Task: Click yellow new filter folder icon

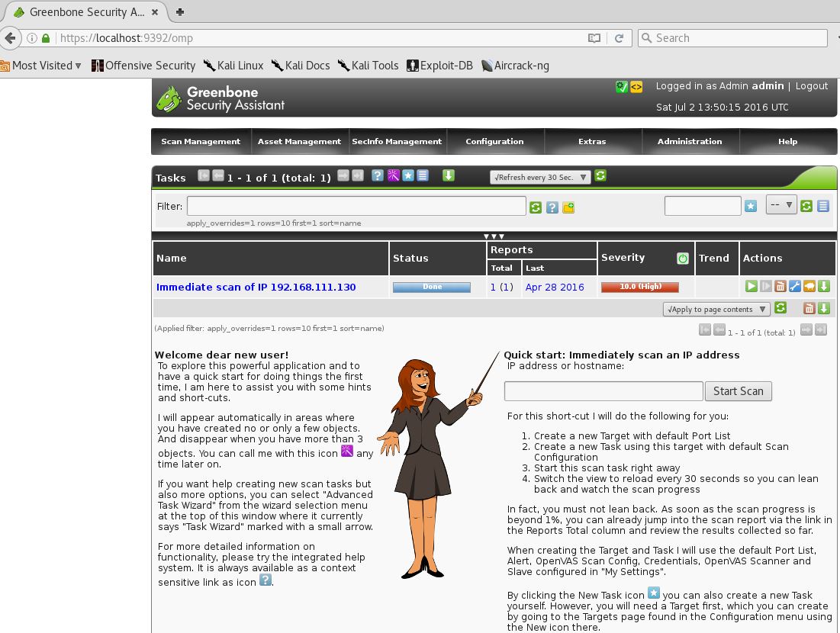Action: (568, 207)
